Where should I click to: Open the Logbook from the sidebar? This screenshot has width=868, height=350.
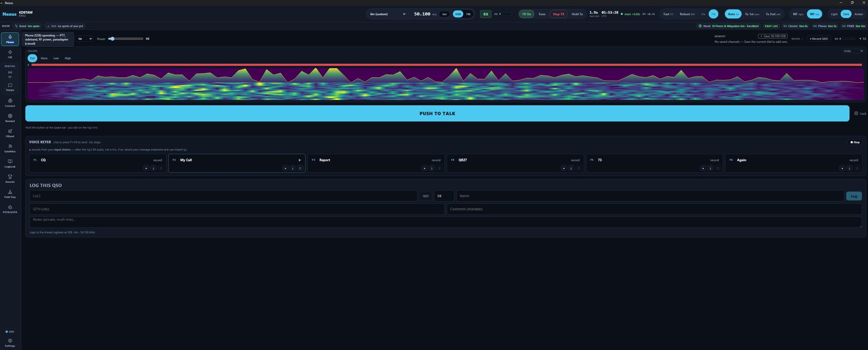coord(10,163)
